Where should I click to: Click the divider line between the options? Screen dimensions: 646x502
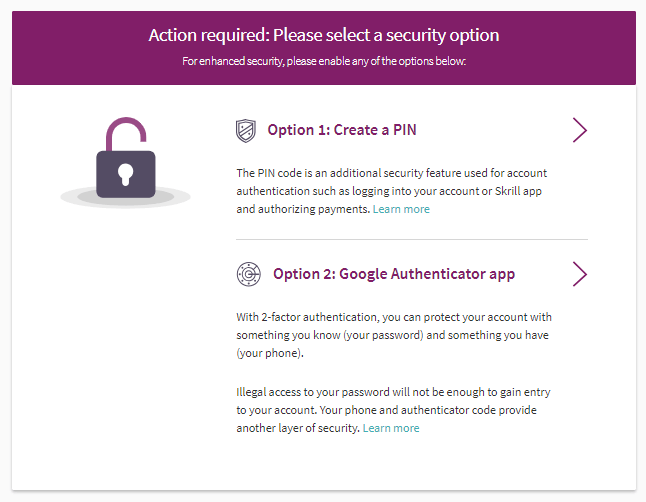pyautogui.click(x=411, y=240)
